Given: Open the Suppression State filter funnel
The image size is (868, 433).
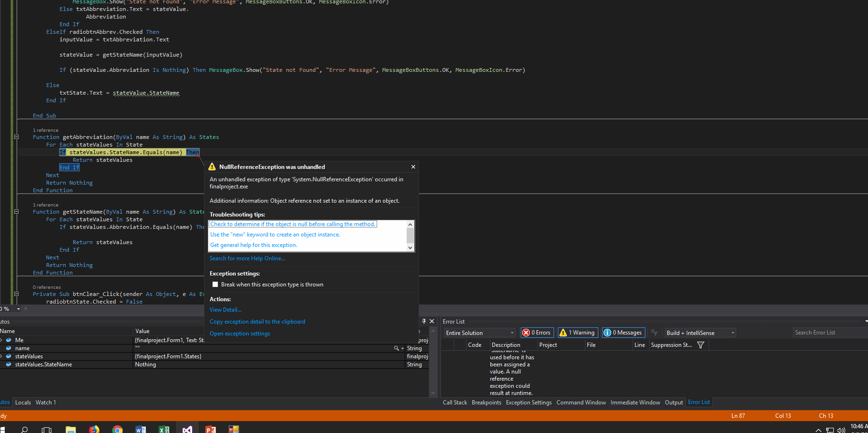Looking at the screenshot, I should [x=700, y=344].
